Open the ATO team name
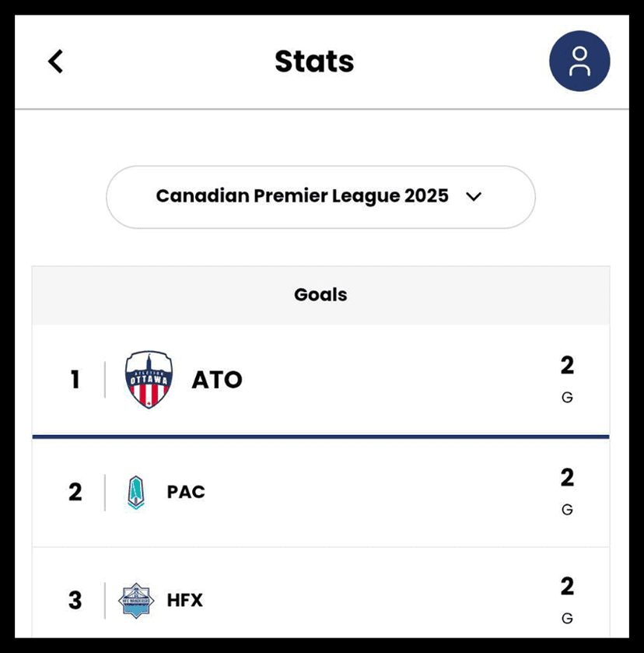This screenshot has width=644, height=653. click(x=217, y=380)
